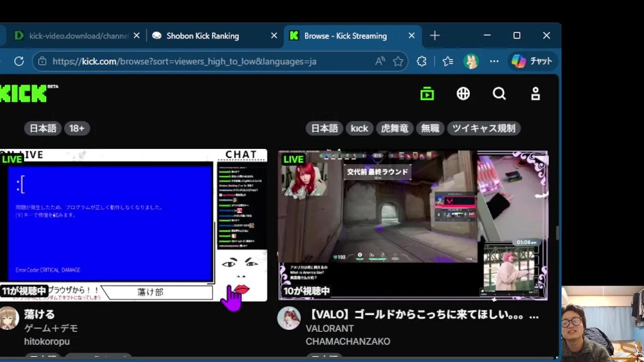The width and height of the screenshot is (644, 362).
Task: Click the 日本語 tag beside kick tag
Action: [x=325, y=128]
